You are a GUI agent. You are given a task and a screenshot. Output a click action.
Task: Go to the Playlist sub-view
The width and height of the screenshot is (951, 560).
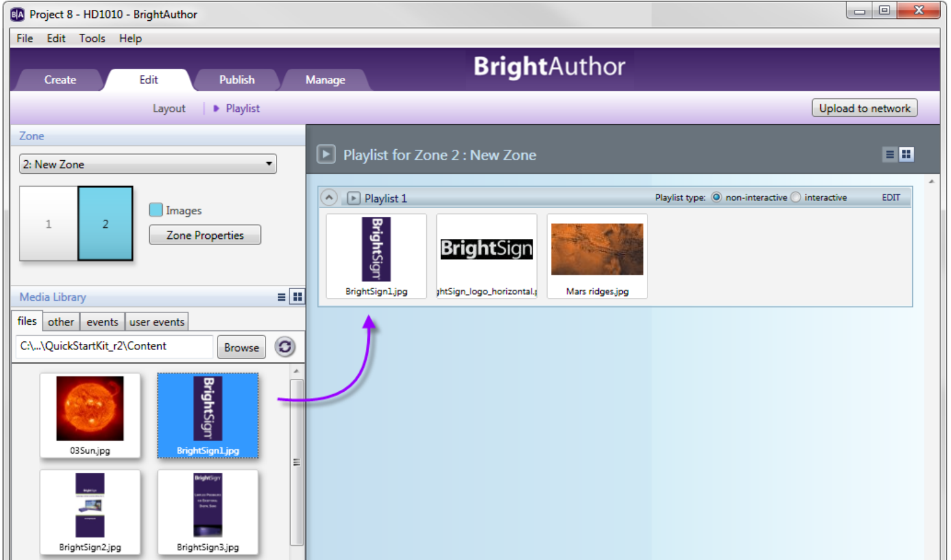point(243,108)
